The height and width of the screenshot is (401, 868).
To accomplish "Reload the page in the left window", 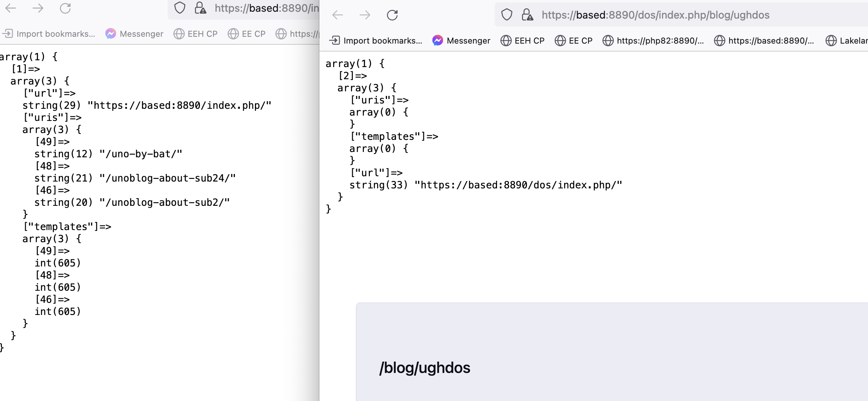I will 65,8.
